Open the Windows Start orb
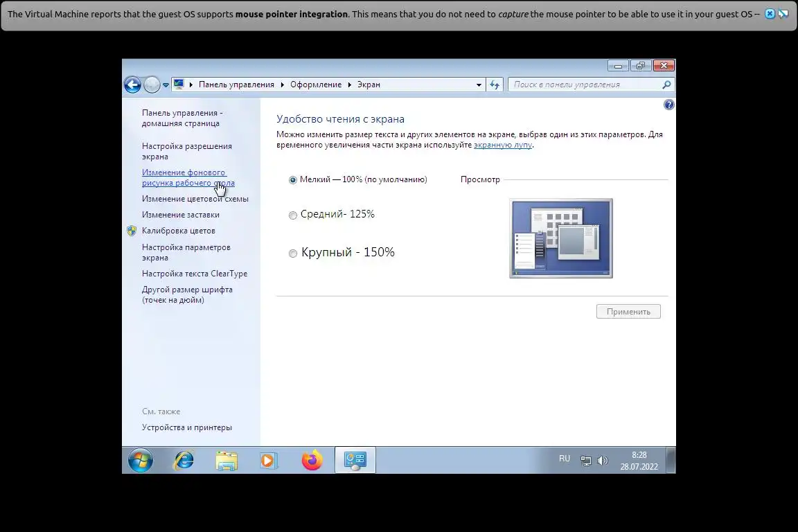 pos(141,460)
